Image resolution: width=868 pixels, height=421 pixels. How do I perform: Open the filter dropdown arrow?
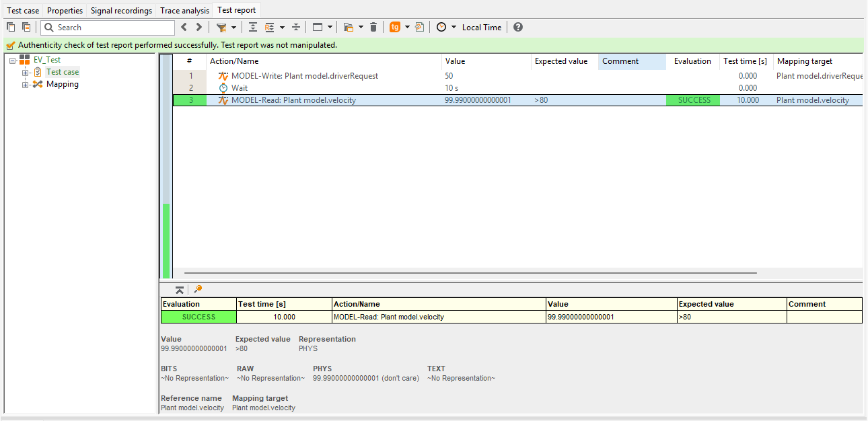[x=233, y=28]
